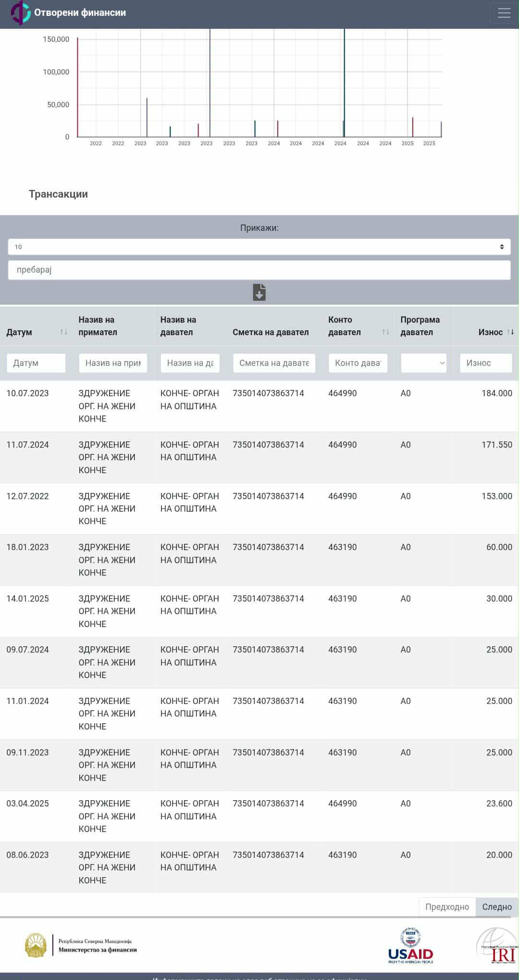The image size is (519, 980).
Task: Open the hamburger navigation menu
Action: [503, 13]
